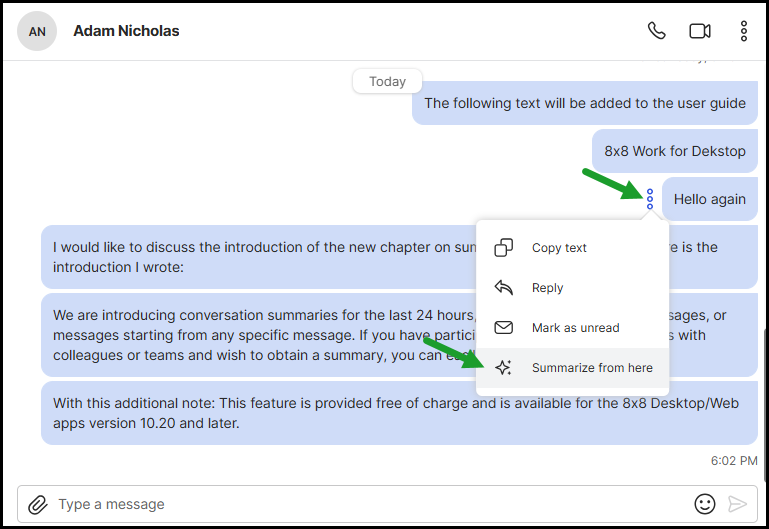Start a voice call with Adam Nicholas

click(656, 31)
